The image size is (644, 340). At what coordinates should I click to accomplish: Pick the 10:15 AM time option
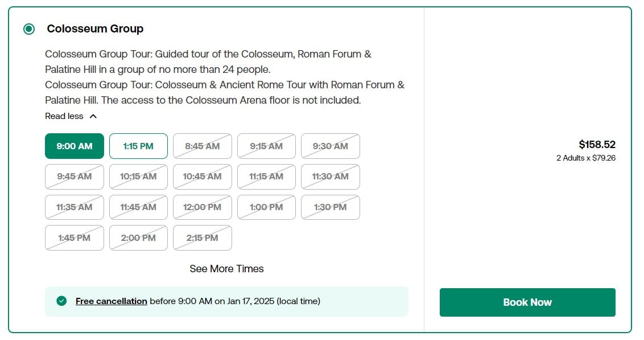138,177
